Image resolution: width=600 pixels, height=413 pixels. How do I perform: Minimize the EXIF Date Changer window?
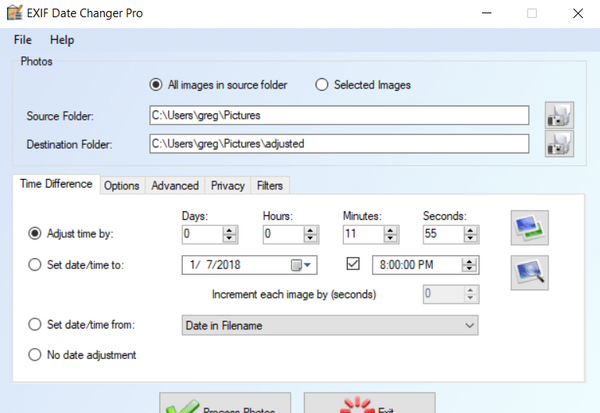pos(486,13)
